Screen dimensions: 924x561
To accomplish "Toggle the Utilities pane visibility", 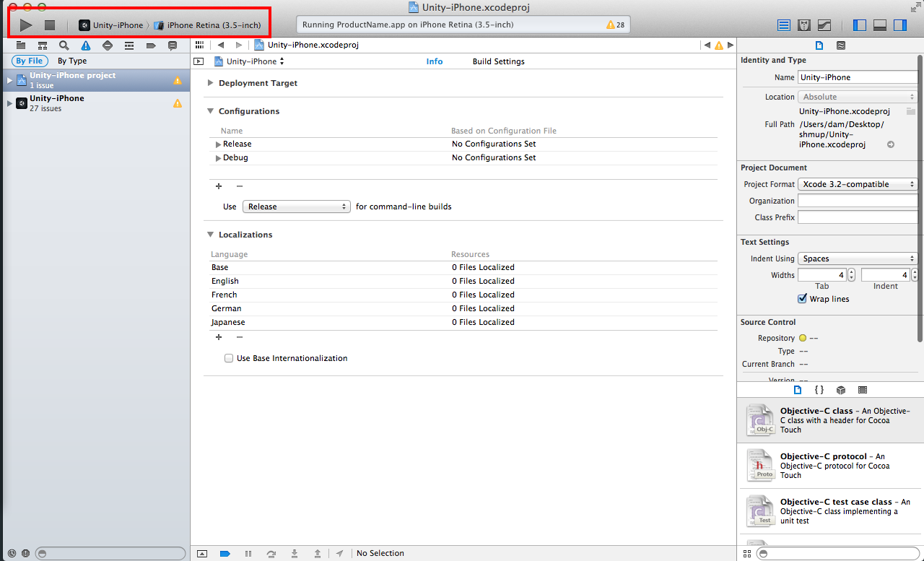I will tap(900, 25).
